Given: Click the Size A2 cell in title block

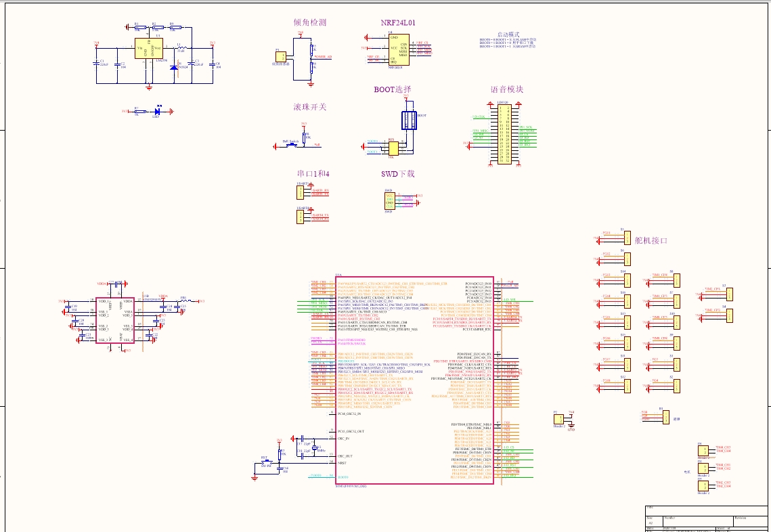Looking at the screenshot, I should (654, 522).
